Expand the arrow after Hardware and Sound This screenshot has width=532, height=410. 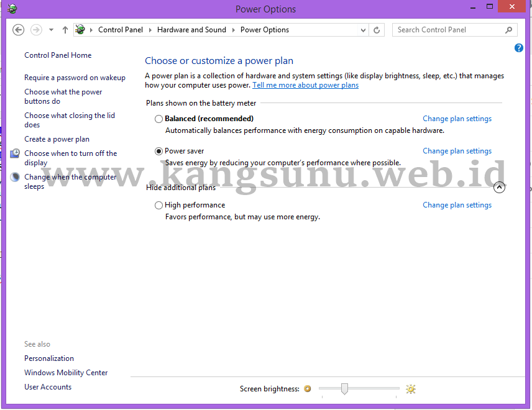click(x=234, y=30)
